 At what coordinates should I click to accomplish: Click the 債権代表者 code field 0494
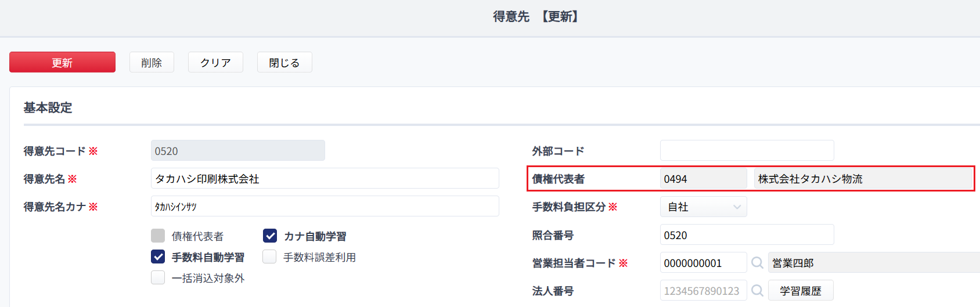pyautogui.click(x=704, y=179)
